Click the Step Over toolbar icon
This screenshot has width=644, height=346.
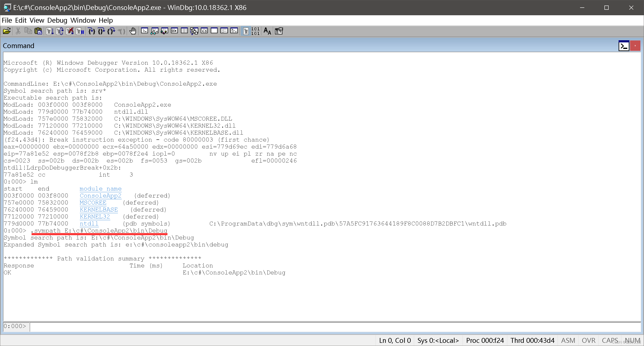[x=101, y=31]
